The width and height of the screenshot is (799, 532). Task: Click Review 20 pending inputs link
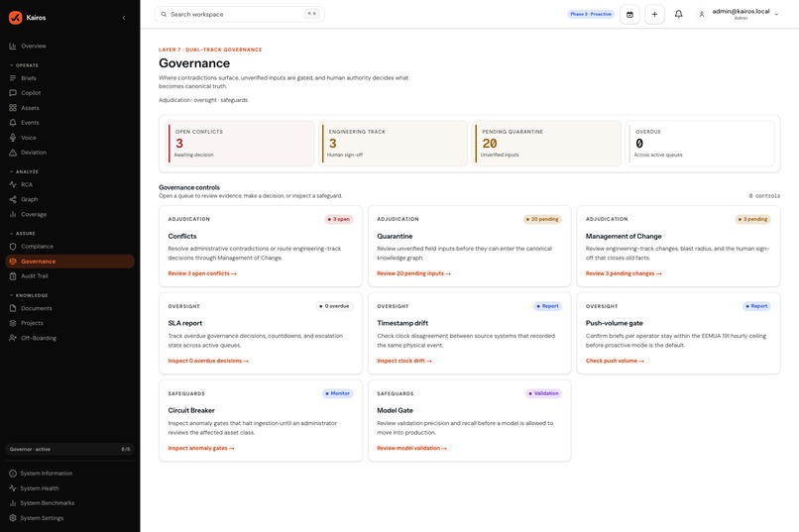click(413, 273)
